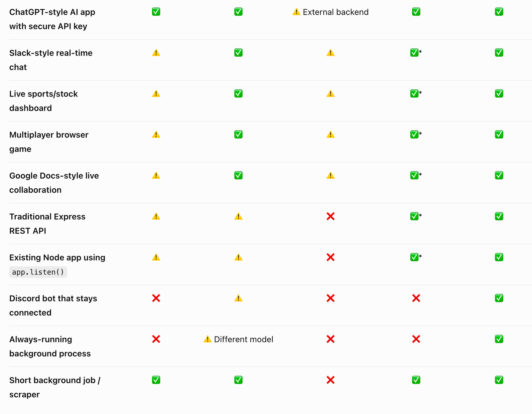Image resolution: width=532 pixels, height=414 pixels.
Task: Click the last green checkmark in Always-running background process row
Action: (499, 339)
